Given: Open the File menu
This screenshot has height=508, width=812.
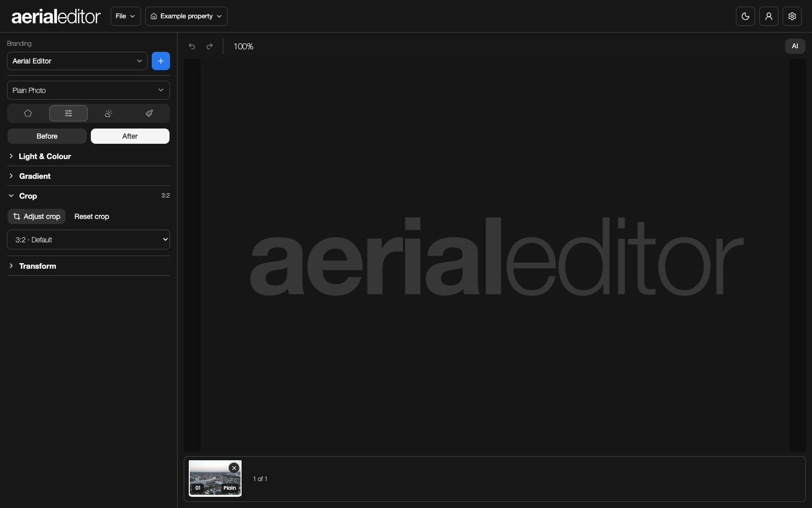Looking at the screenshot, I should click(x=125, y=16).
